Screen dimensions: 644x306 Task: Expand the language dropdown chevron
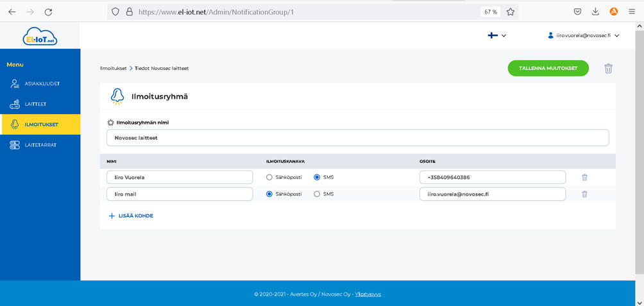[x=504, y=36]
